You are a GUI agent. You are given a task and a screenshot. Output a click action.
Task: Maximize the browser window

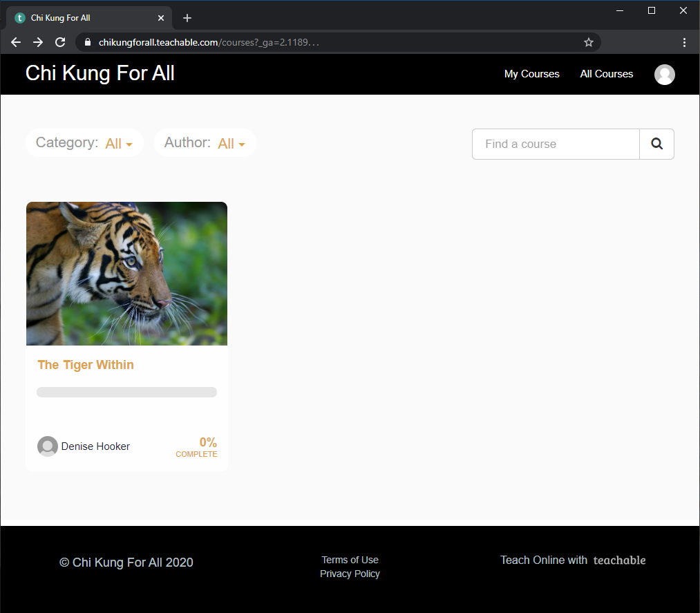(x=652, y=10)
